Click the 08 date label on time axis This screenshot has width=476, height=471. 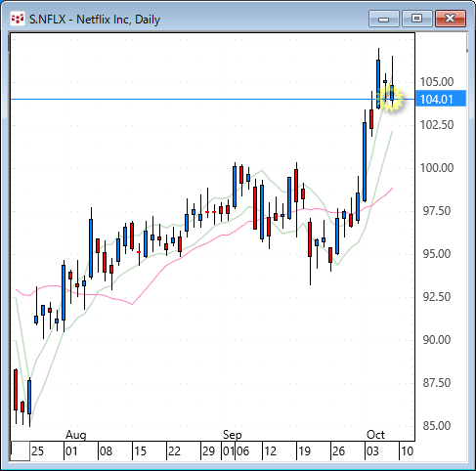pos(106,451)
